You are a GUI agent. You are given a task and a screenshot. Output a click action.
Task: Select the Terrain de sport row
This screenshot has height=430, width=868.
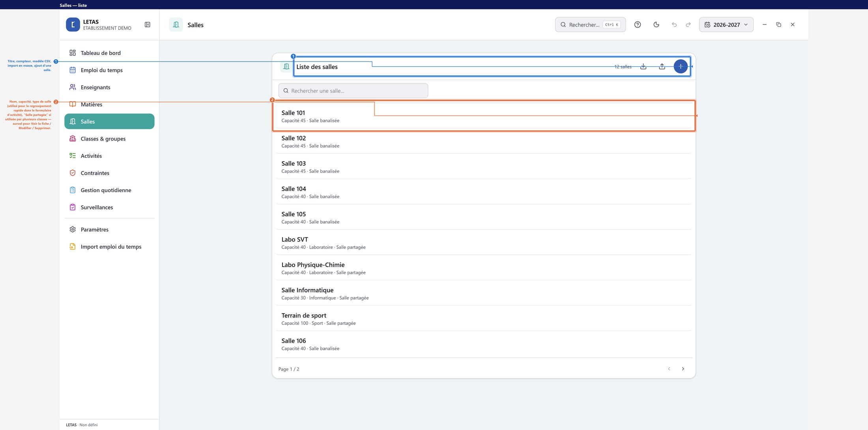484,319
